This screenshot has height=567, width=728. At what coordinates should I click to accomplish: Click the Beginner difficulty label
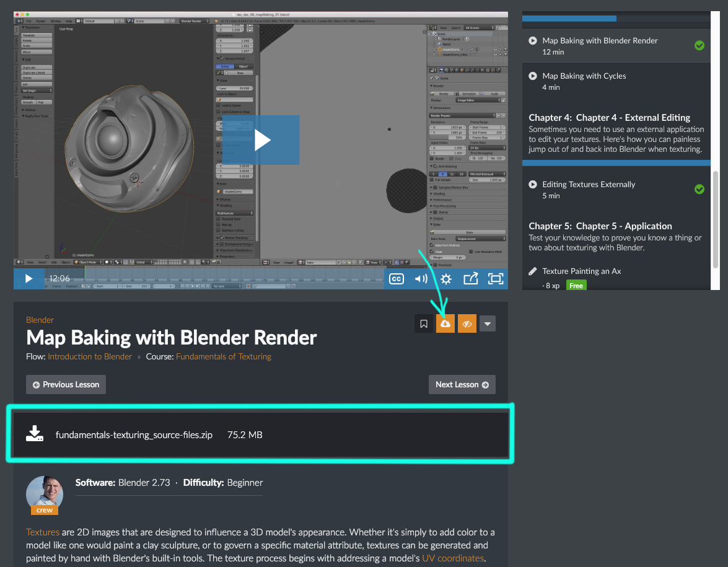click(x=245, y=483)
